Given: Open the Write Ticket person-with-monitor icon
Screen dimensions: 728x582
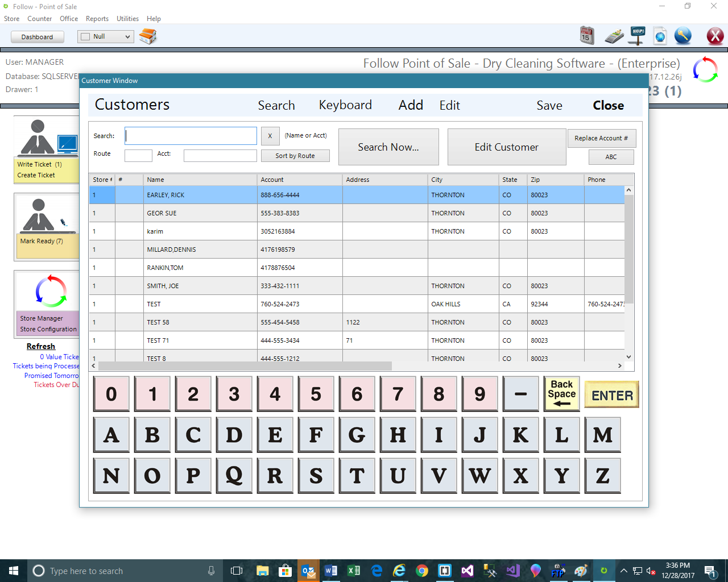Looking at the screenshot, I should (47, 137).
